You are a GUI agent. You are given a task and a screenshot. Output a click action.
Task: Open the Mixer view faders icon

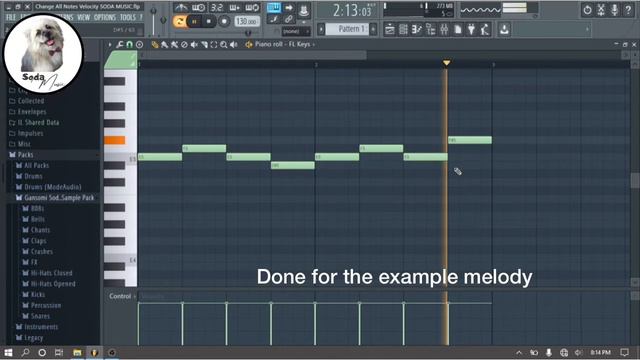(x=444, y=29)
